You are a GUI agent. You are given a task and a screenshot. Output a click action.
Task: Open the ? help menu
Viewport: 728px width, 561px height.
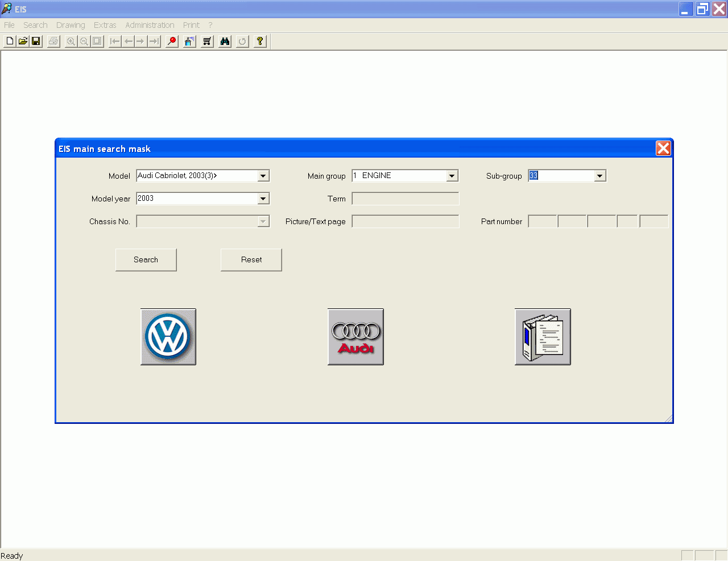tap(210, 25)
